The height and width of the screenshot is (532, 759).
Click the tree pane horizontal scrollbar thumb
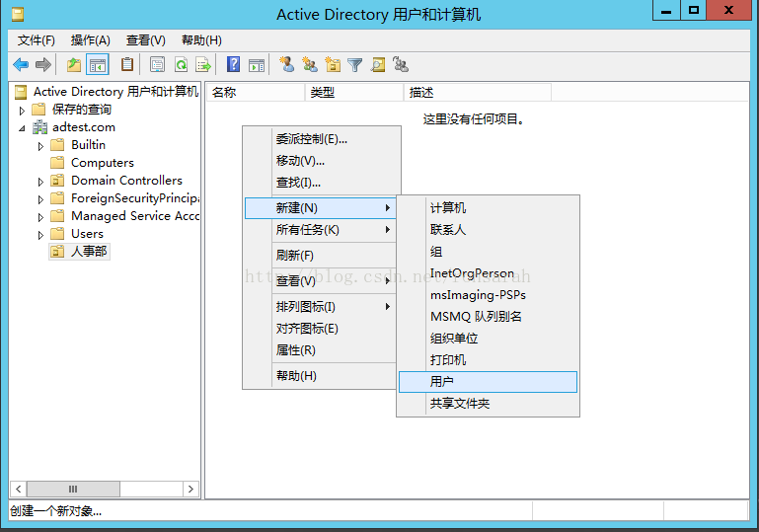(73, 489)
